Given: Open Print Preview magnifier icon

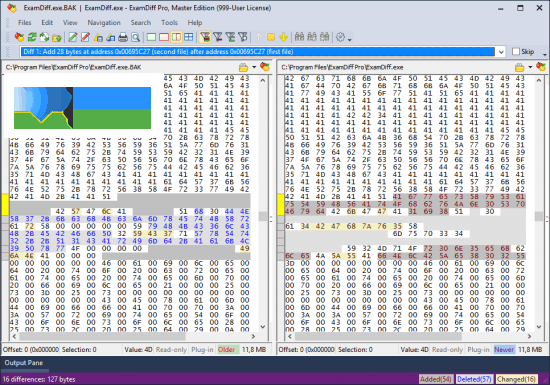Looking at the screenshot, I should [x=135, y=37].
